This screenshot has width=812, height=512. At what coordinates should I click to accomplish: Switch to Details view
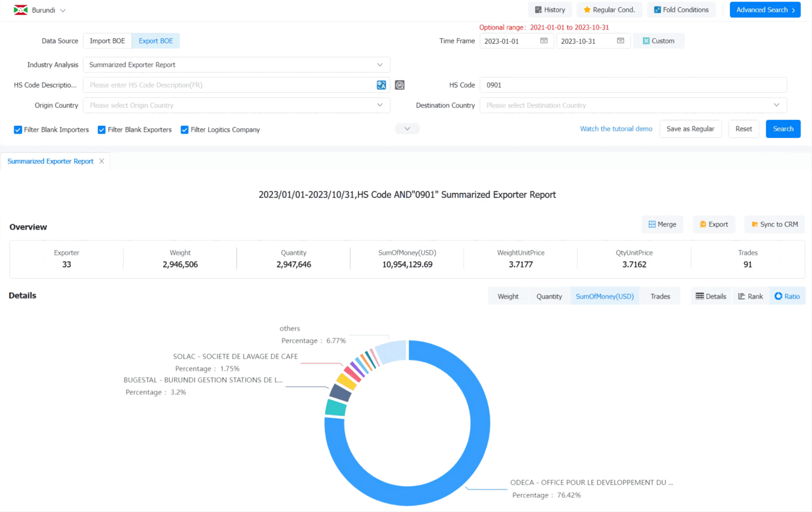coord(711,297)
